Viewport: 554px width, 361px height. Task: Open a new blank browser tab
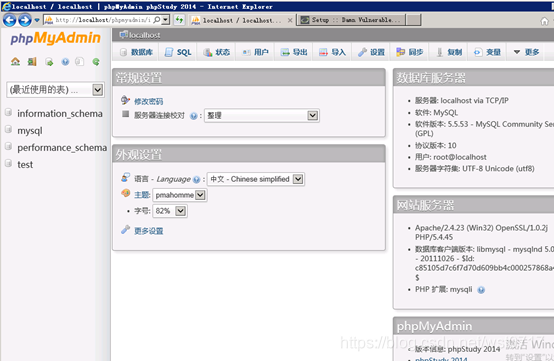pos(413,20)
